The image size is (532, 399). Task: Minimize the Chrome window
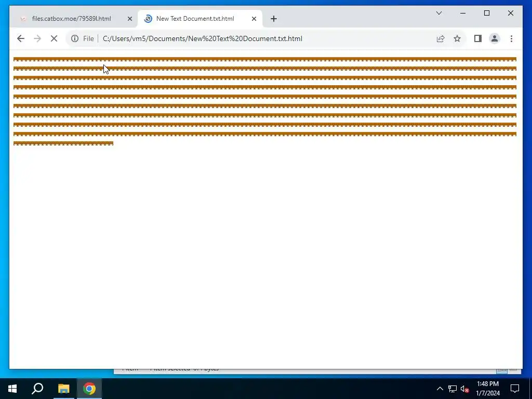(x=463, y=13)
